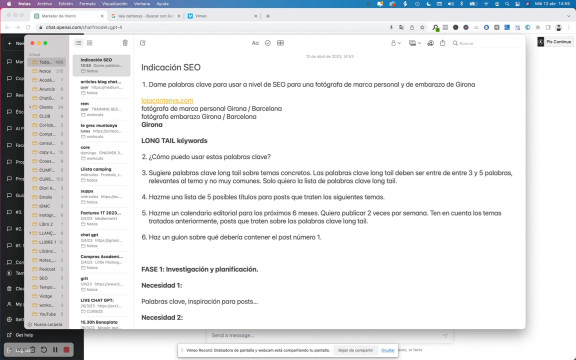Expand the 'LLANÇ...' folder arrow
576x360 pixels.
30,233
